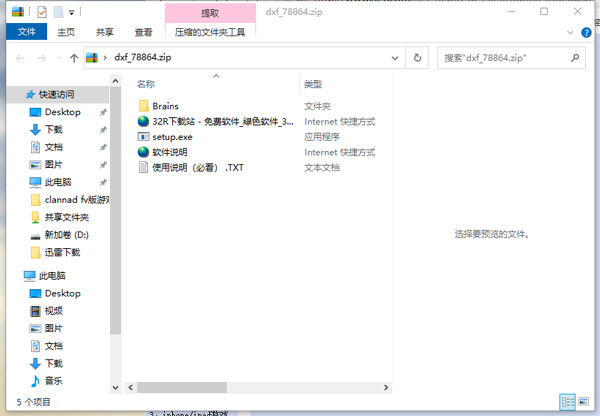Expand the address bar history dropdown
The height and width of the screenshot is (416, 600).
click(395, 58)
